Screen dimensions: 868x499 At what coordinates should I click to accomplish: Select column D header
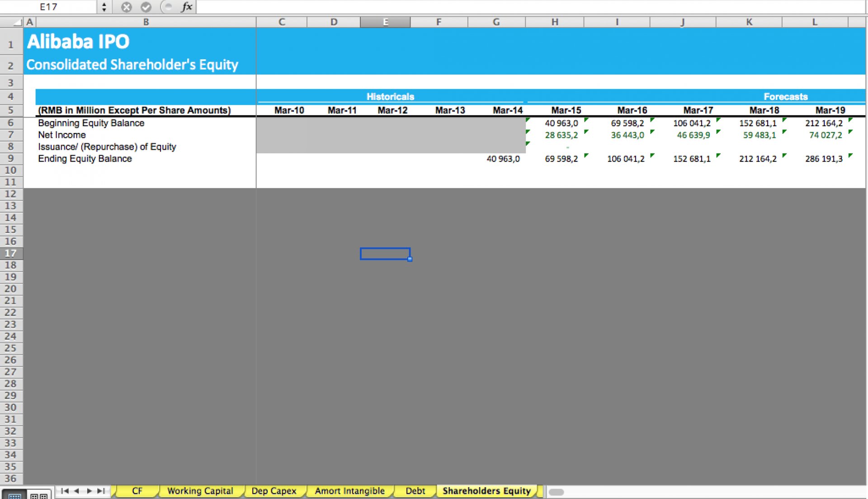334,22
